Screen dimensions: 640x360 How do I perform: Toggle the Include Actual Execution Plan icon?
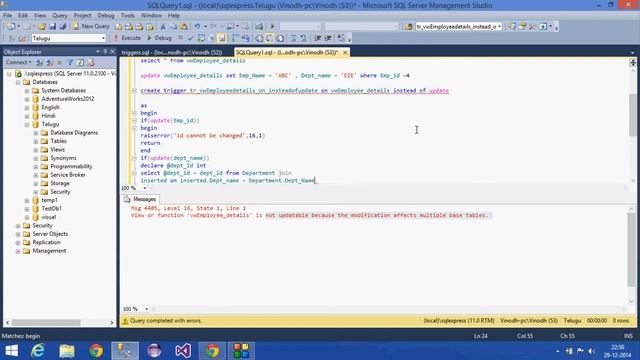click(x=235, y=38)
